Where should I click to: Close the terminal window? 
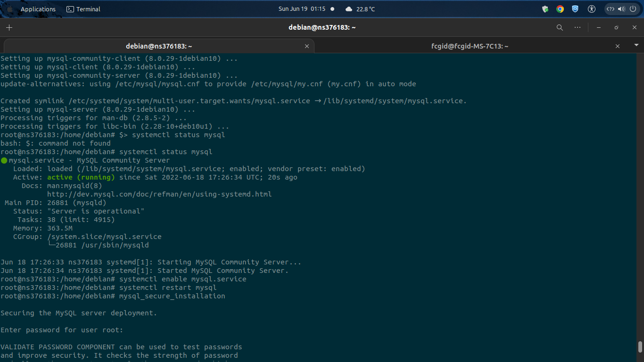click(x=635, y=27)
